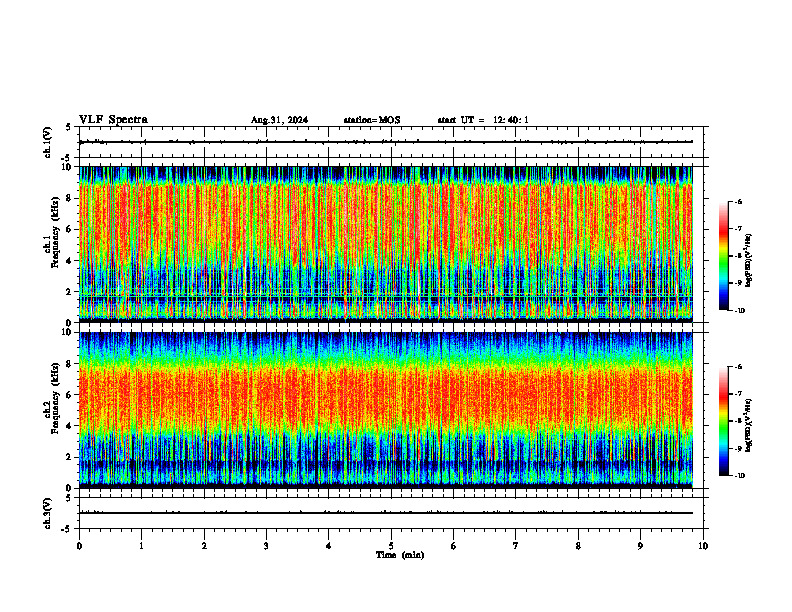The width and height of the screenshot is (792, 612).
Task: Click the ch.2 spectrogram color bar
Action: pyautogui.click(x=724, y=421)
